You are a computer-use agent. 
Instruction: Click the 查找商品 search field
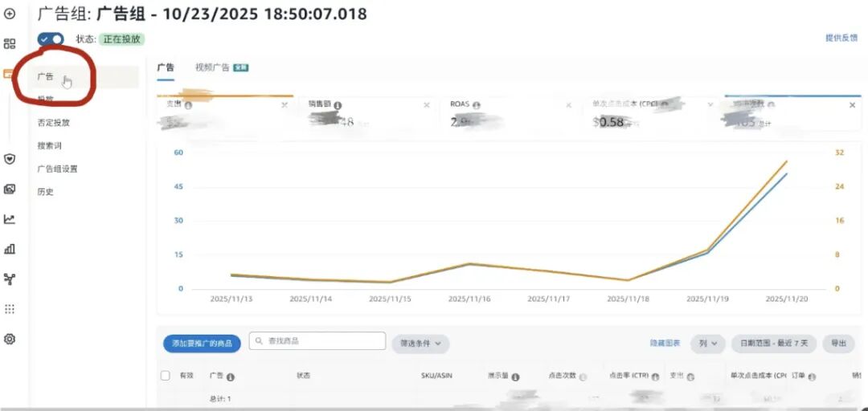(x=317, y=341)
